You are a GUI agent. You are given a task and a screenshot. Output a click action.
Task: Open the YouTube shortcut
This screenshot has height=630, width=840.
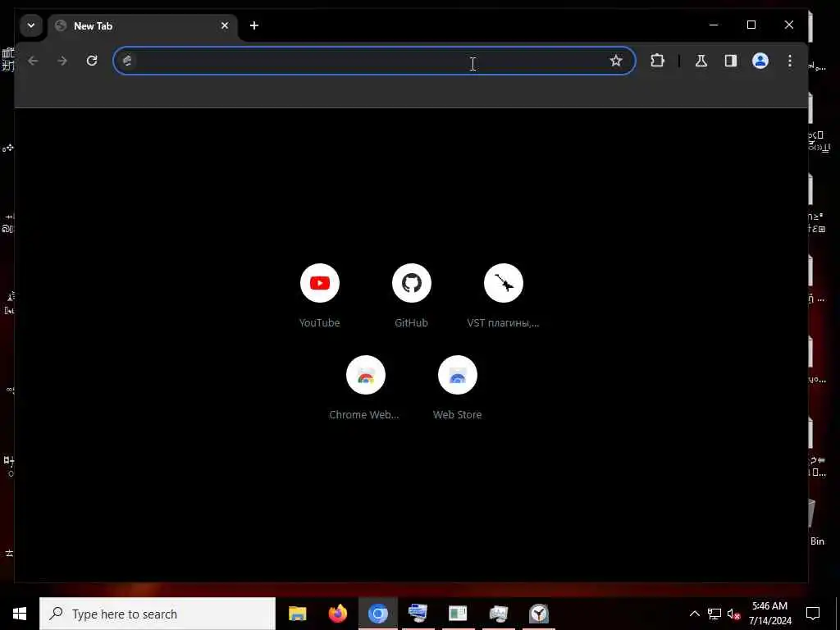click(x=320, y=283)
